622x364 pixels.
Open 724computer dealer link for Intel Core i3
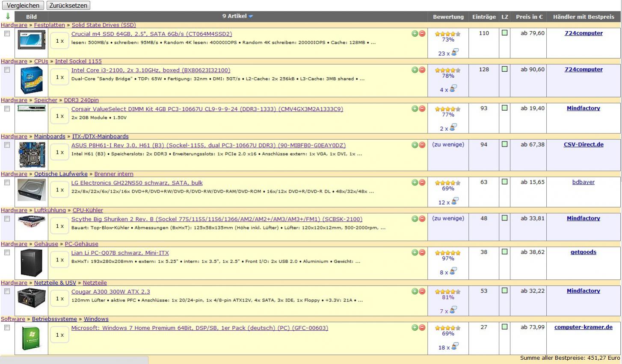point(583,69)
